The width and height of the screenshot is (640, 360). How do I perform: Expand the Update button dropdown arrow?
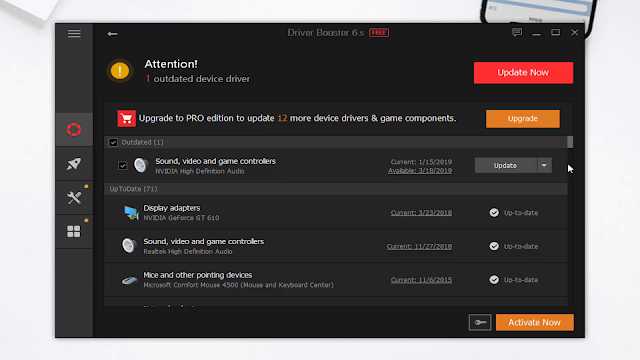tap(544, 165)
